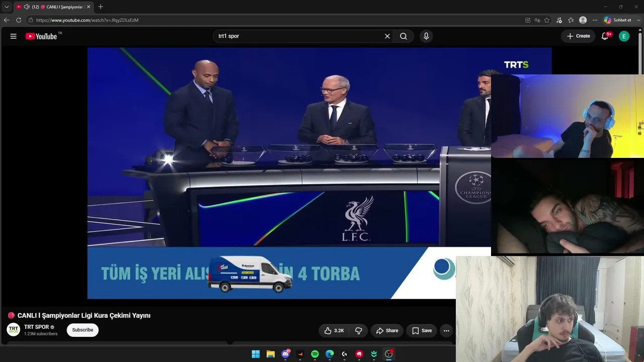
Task: Add this page to browser favorites
Action: pyautogui.click(x=547, y=20)
